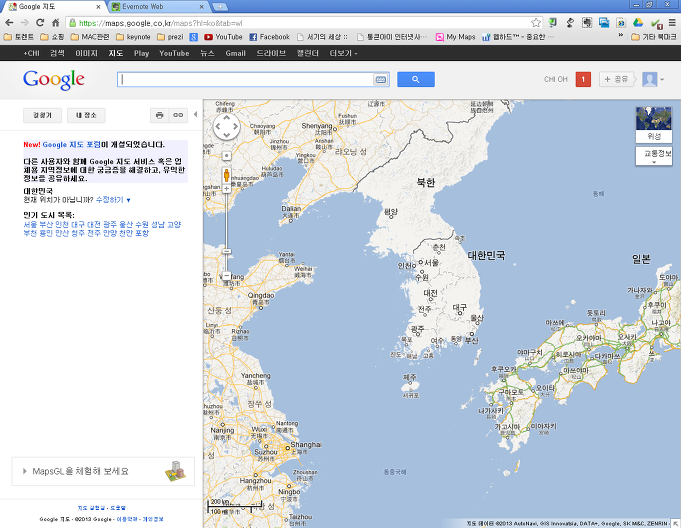The width and height of the screenshot is (681, 528).
Task: Click the blue magnifier search button
Action: point(416,79)
